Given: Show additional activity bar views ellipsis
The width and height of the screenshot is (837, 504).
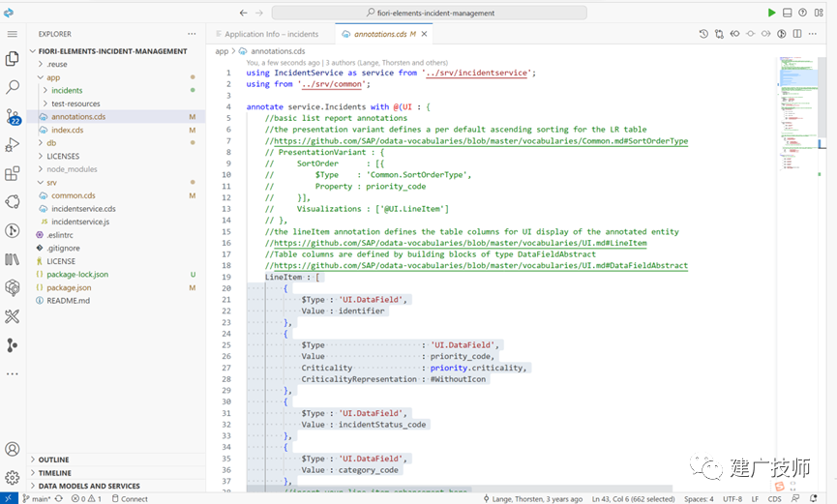Looking at the screenshot, I should coord(13,373).
